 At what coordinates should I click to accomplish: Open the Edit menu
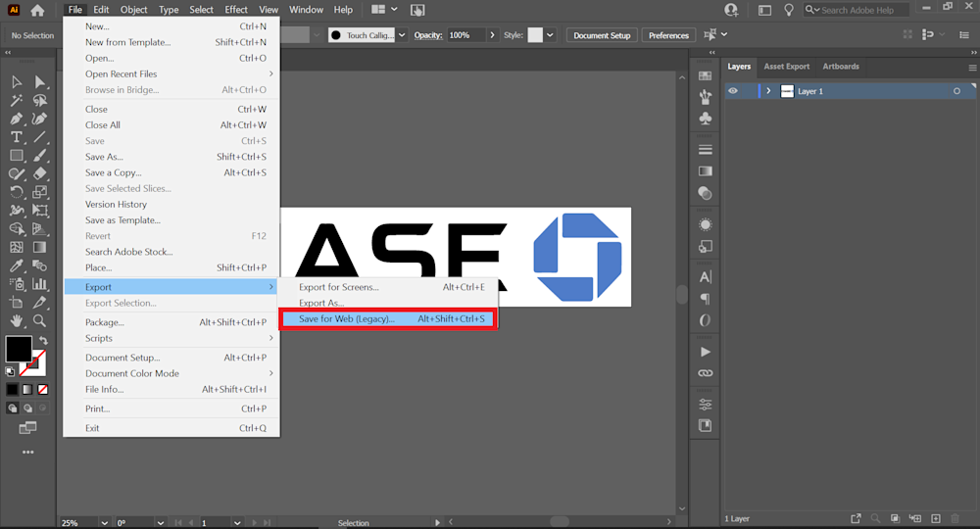click(x=101, y=10)
